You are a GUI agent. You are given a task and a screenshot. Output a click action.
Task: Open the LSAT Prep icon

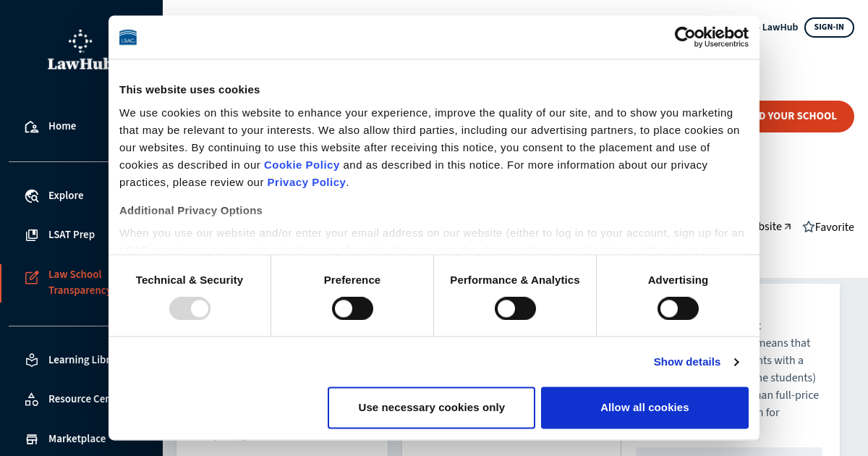pos(32,235)
